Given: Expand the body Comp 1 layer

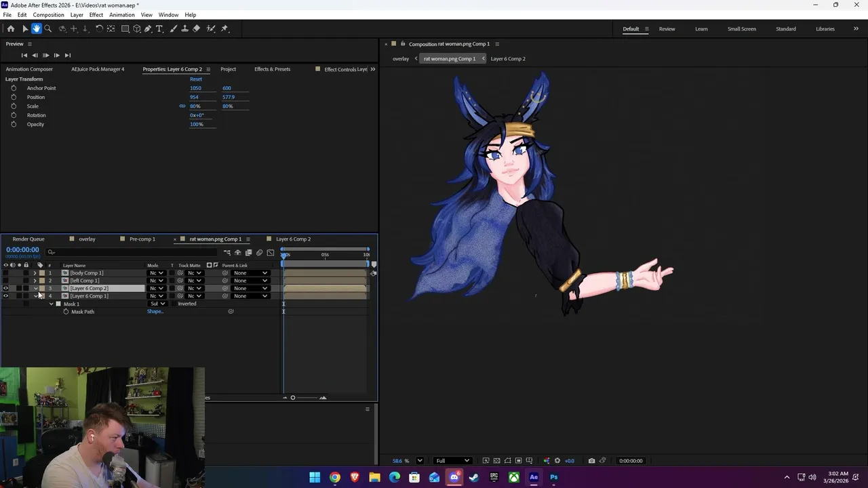Looking at the screenshot, I should pos(35,273).
